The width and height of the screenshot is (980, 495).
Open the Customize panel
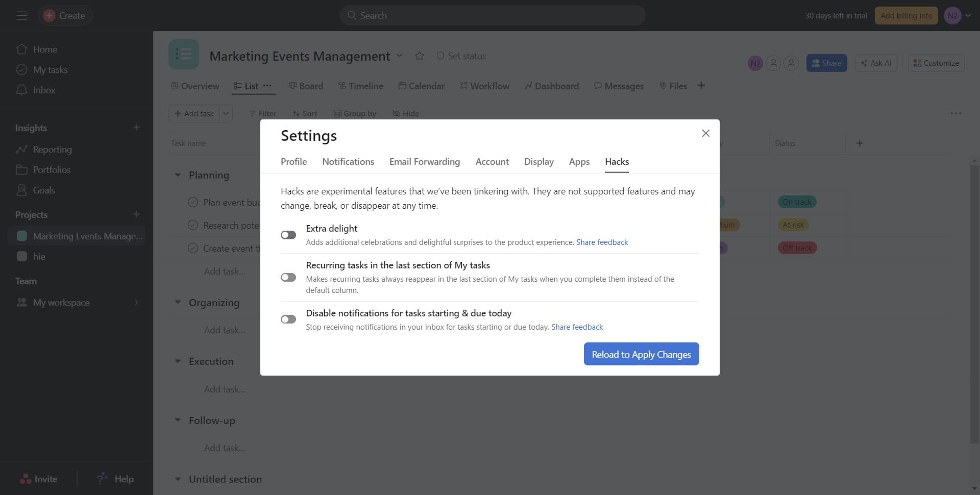[936, 63]
